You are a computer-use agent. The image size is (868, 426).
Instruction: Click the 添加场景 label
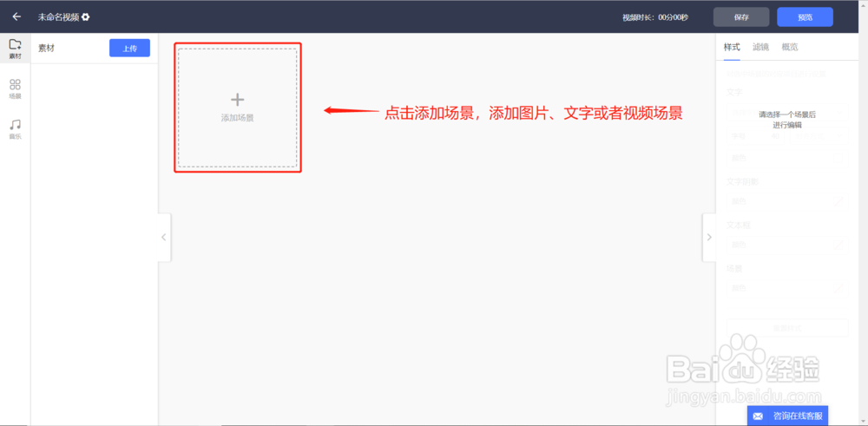238,118
